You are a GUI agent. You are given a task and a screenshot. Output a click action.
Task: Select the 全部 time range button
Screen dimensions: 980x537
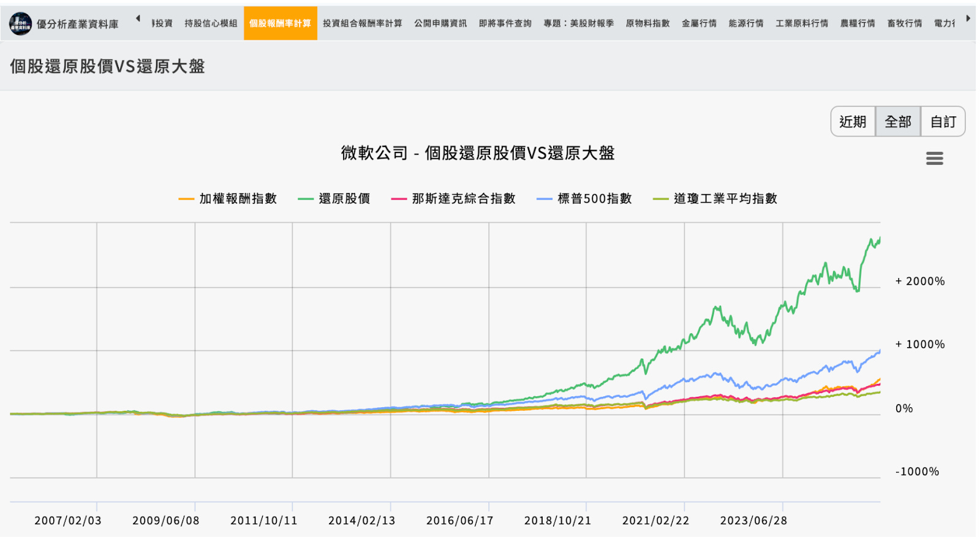[898, 121]
